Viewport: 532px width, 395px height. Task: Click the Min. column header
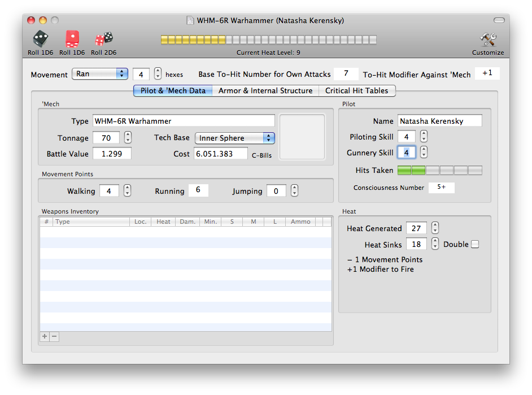(x=210, y=222)
